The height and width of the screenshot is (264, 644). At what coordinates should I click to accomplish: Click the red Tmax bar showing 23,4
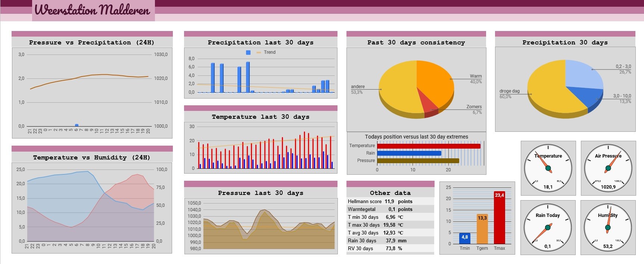(x=500, y=217)
